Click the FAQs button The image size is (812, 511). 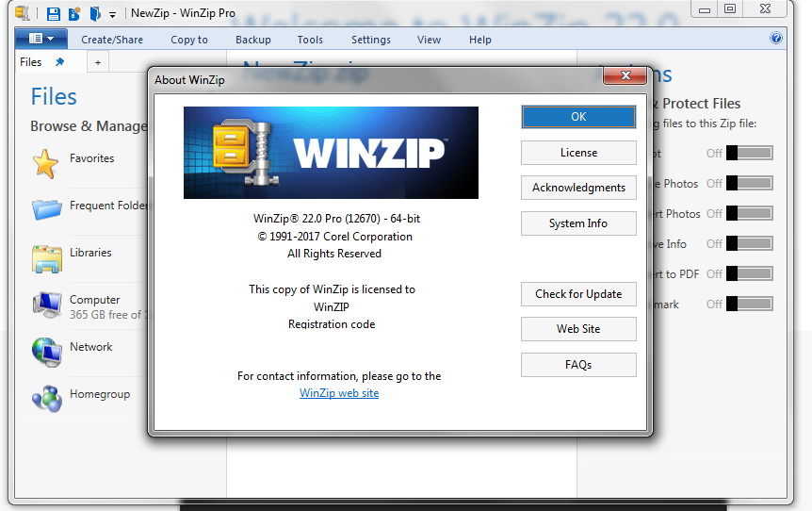pyautogui.click(x=578, y=365)
